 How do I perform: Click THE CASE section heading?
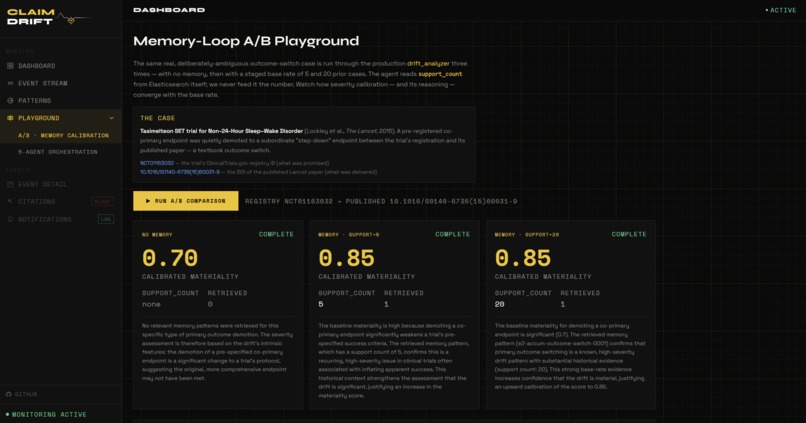point(157,118)
